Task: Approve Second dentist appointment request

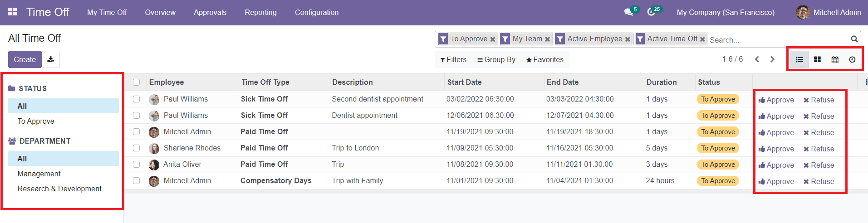Action: click(x=776, y=100)
